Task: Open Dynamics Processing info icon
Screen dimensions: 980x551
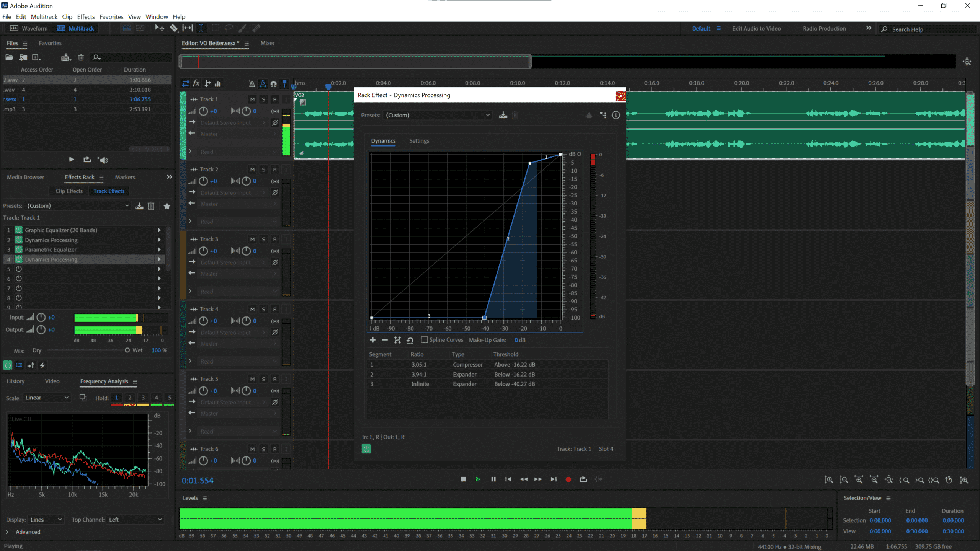Action: click(616, 115)
